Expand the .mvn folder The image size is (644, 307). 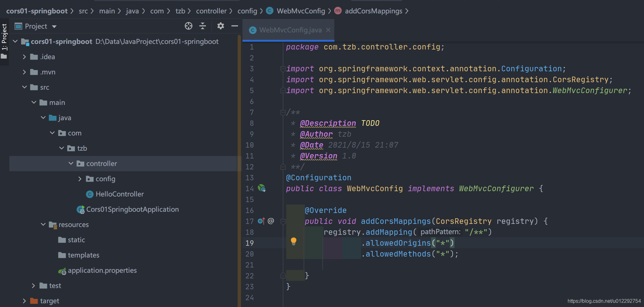[x=24, y=72]
